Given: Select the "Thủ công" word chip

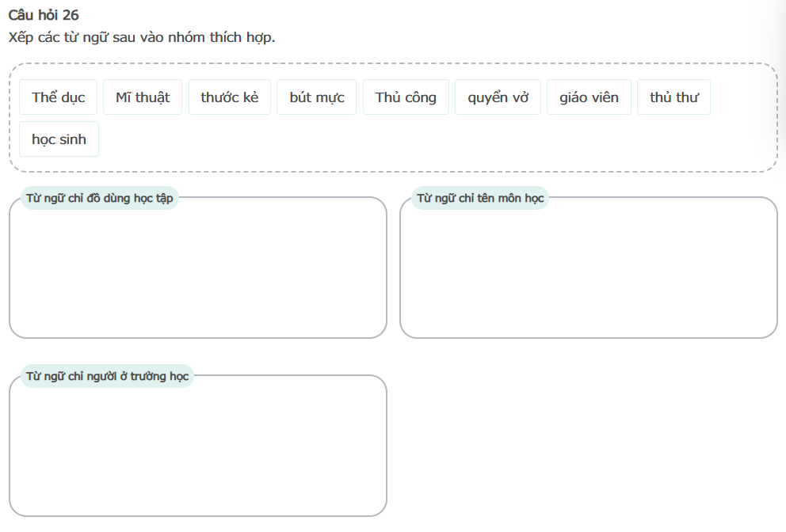Looking at the screenshot, I should [x=406, y=97].
